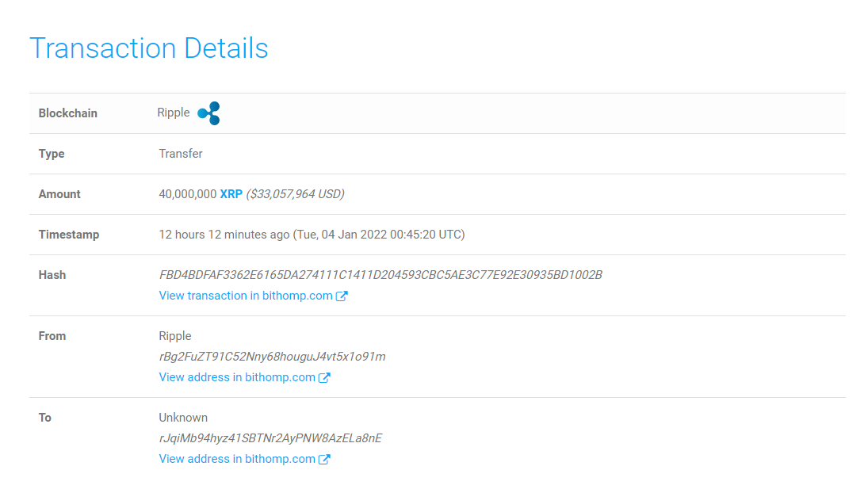
Task: Open the XRP currency link
Action: click(231, 194)
